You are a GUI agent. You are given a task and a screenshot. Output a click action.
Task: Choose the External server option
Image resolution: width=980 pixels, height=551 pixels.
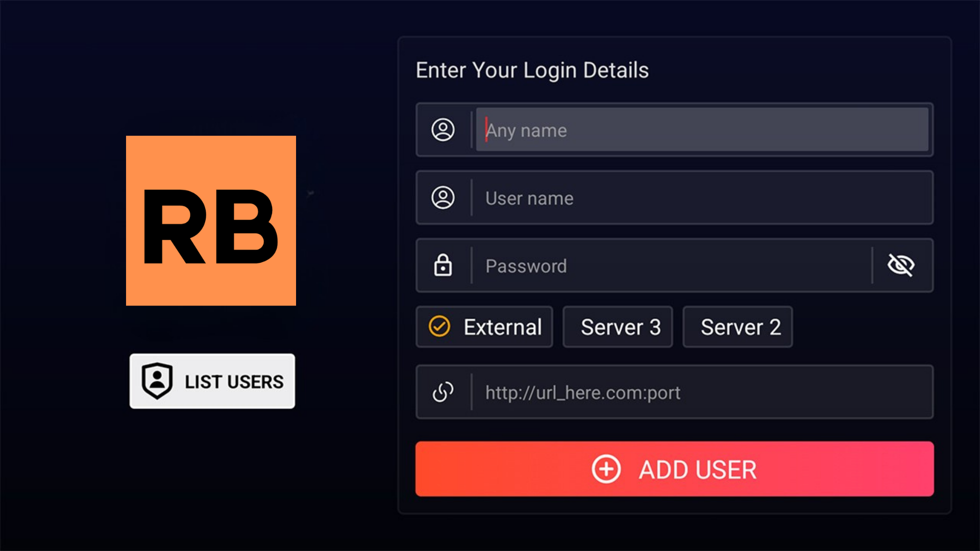coord(502,327)
